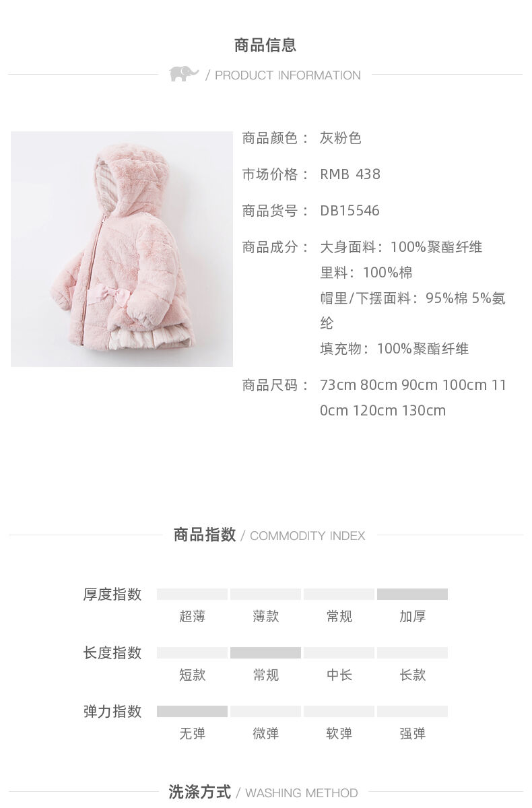Screen dimensions: 532x808
Task: Select the 超薄 thickness bar segment
Action: click(192, 594)
